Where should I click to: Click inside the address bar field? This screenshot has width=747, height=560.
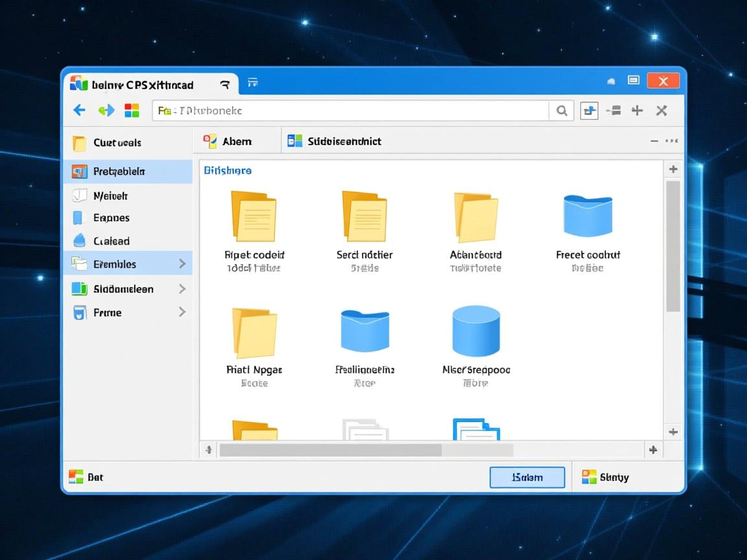[350, 111]
